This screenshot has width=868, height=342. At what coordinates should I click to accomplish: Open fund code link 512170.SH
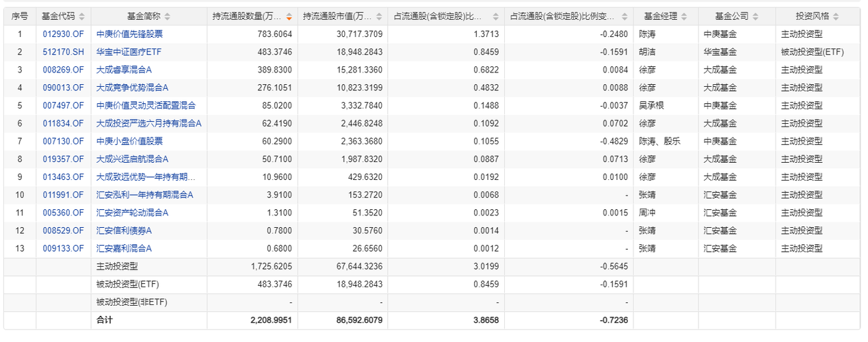point(63,52)
